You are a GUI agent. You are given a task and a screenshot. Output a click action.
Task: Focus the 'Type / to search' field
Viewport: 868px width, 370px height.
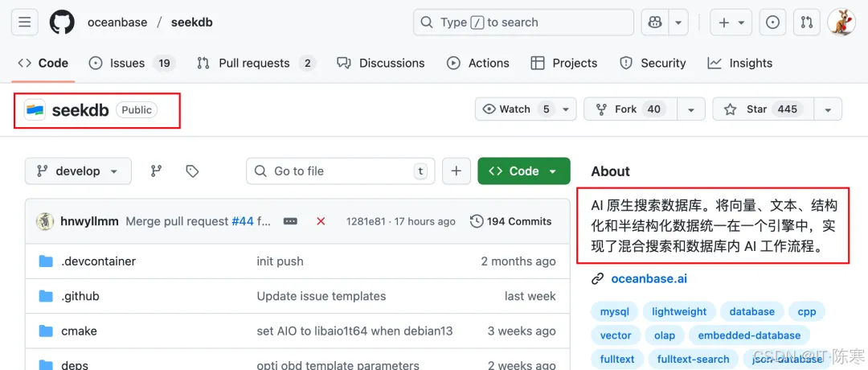point(523,23)
